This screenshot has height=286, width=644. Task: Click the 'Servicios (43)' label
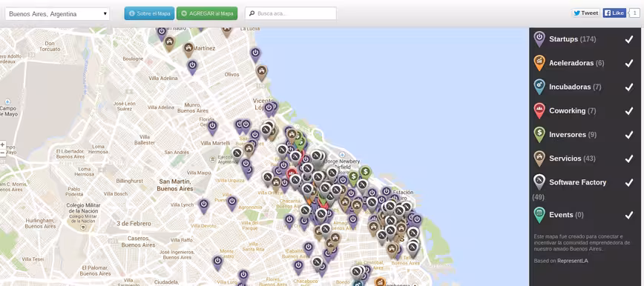(572, 159)
